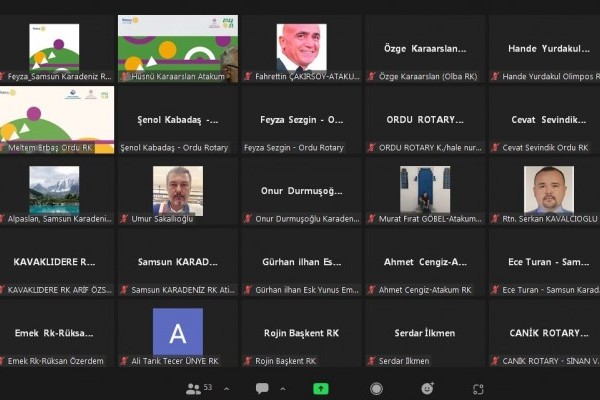Click muted mic icon beside Umur Sakallıoğlu
This screenshot has width=600, height=400.
point(124,219)
